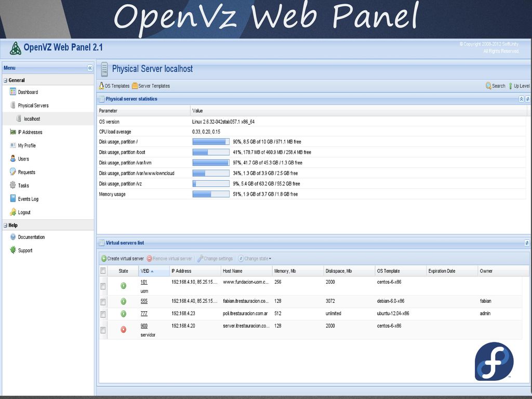Sort by the Owner column header
Viewport: 532px width, 399px height.
[x=500, y=271]
